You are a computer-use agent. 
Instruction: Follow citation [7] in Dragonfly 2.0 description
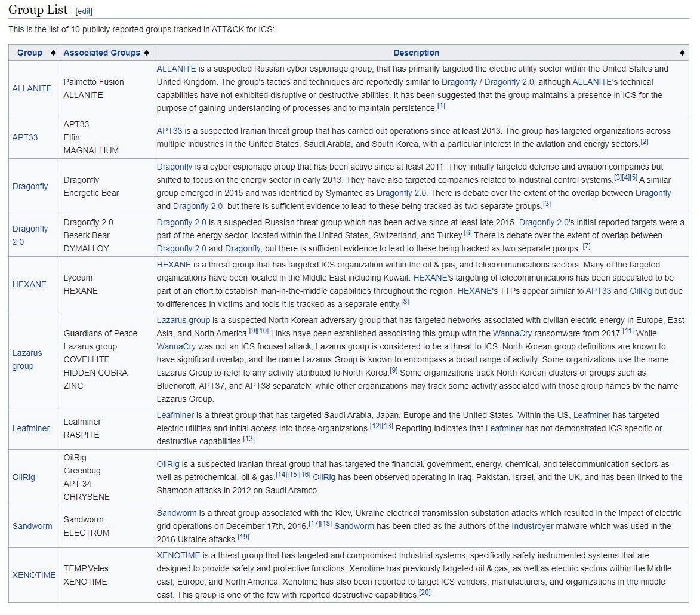tap(587, 246)
